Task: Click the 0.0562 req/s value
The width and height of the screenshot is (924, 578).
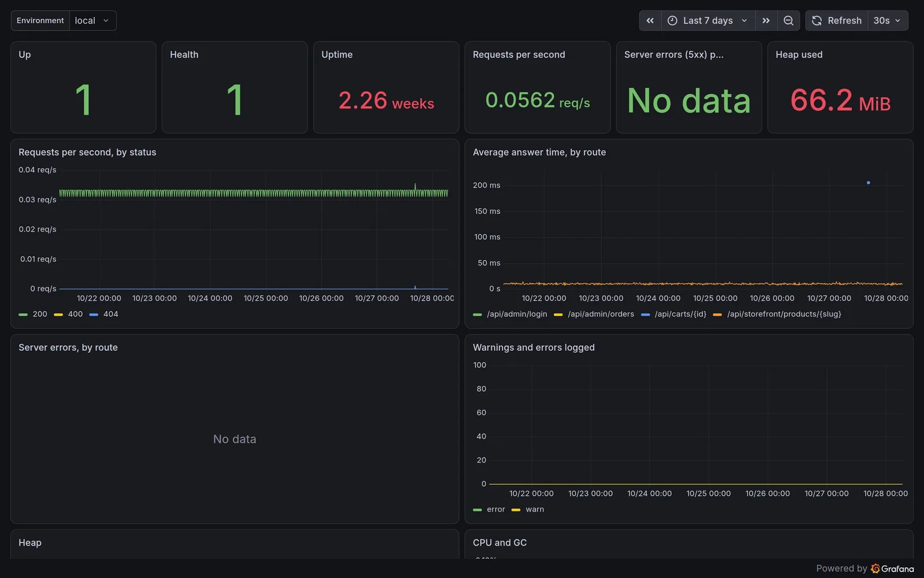Action: click(538, 101)
